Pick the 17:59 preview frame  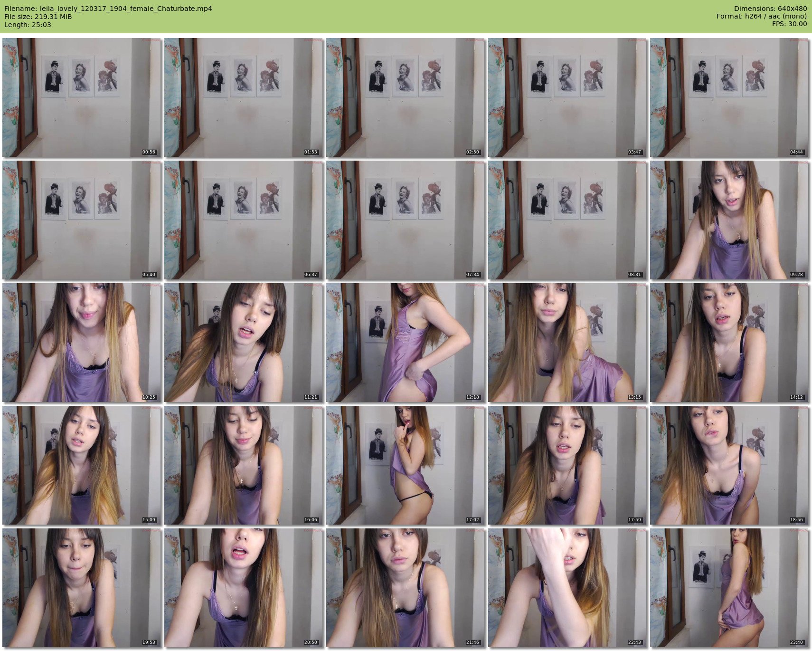567,465
